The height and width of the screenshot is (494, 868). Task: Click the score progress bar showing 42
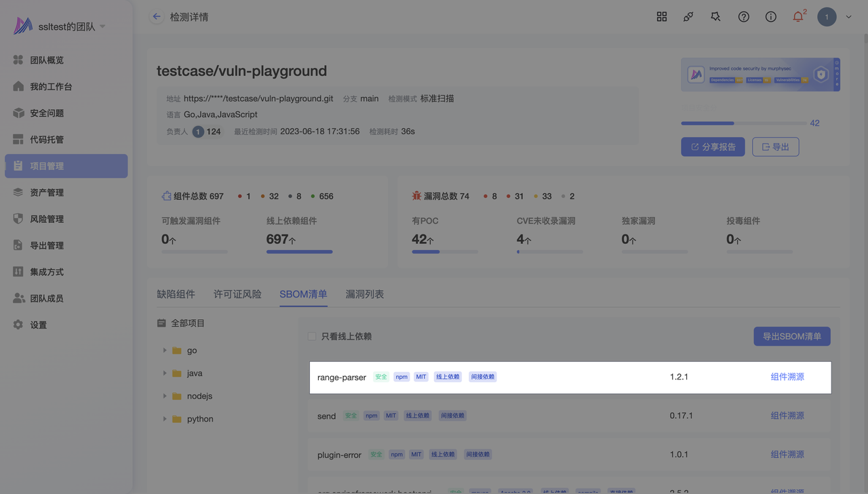pyautogui.click(x=743, y=123)
